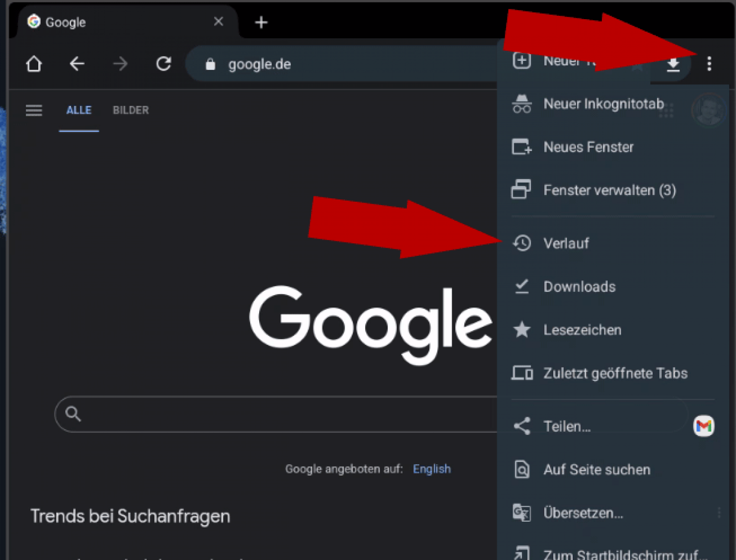This screenshot has height=560, width=736.
Task: Click the bookmarks star icon
Action: click(x=522, y=330)
